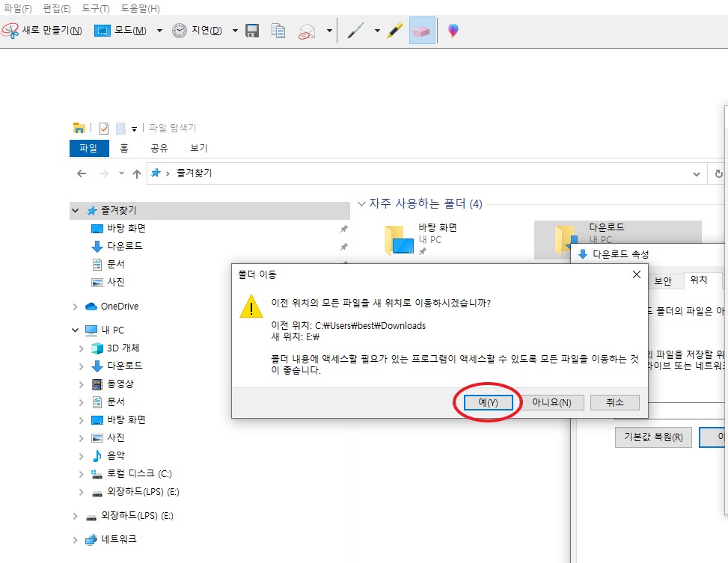Viewport: 728px width, 563px height.
Task: Click the address bar showing 즐겨찾기
Action: (x=425, y=173)
